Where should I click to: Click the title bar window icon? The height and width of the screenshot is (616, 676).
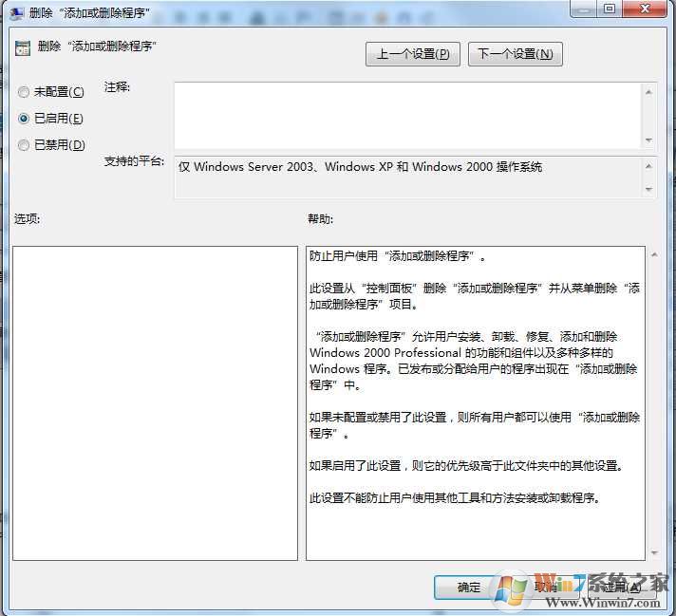point(16,13)
